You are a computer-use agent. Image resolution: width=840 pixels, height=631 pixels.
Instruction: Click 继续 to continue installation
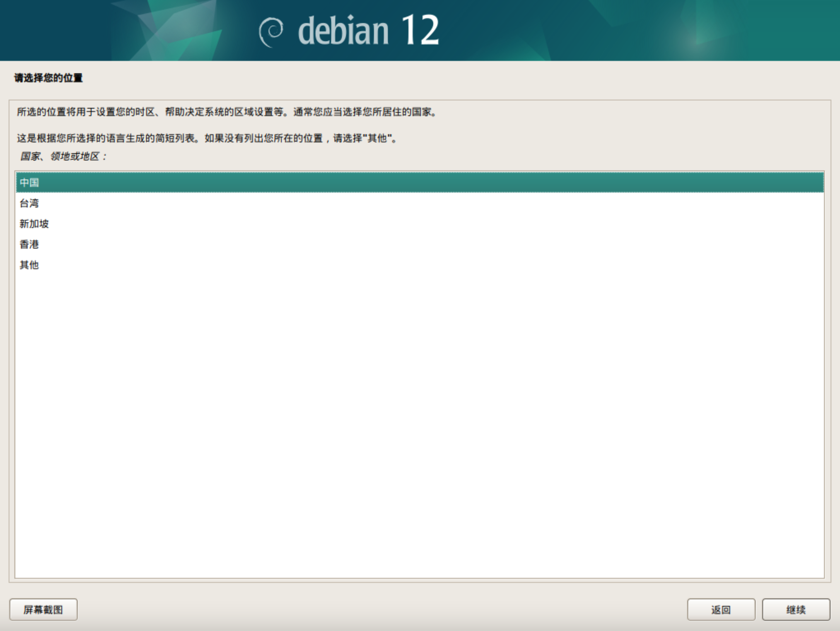(796, 609)
